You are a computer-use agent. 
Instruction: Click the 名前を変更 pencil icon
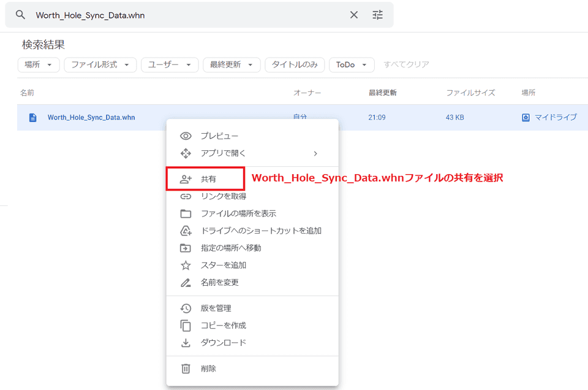tap(186, 283)
